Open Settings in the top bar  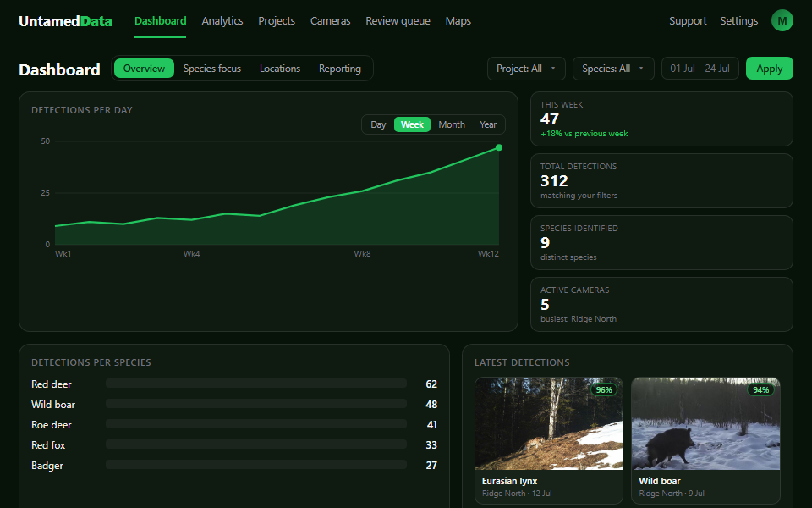pos(739,20)
